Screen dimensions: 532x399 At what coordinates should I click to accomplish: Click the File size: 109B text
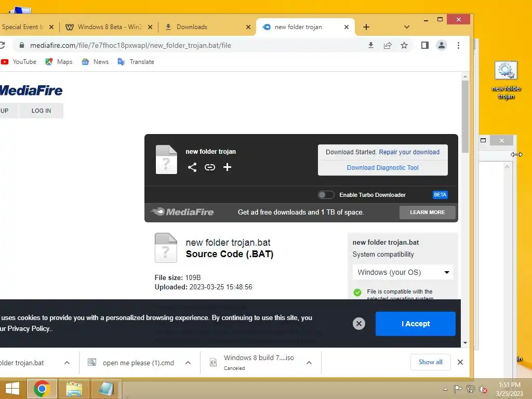click(178, 277)
